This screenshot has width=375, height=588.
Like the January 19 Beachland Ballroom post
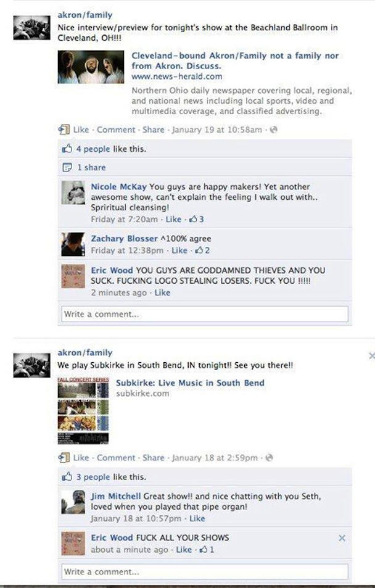tap(81, 130)
